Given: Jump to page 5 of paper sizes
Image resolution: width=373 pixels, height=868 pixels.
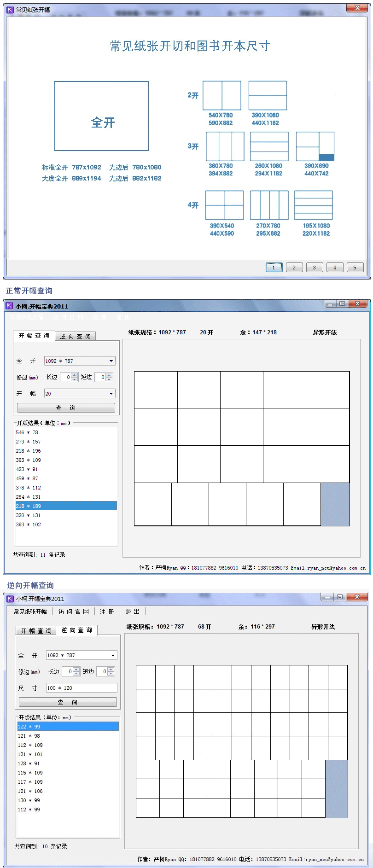Looking at the screenshot, I should pos(355,268).
